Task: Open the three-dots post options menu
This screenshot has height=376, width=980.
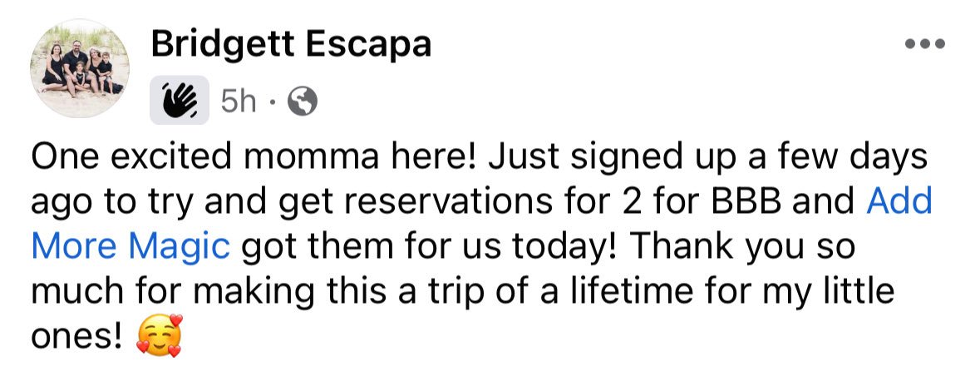Action: click(925, 44)
